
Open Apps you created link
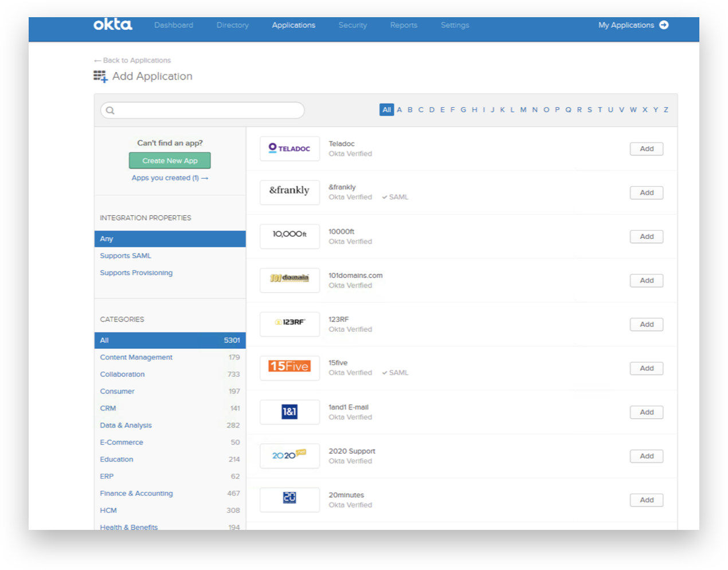[x=170, y=178]
